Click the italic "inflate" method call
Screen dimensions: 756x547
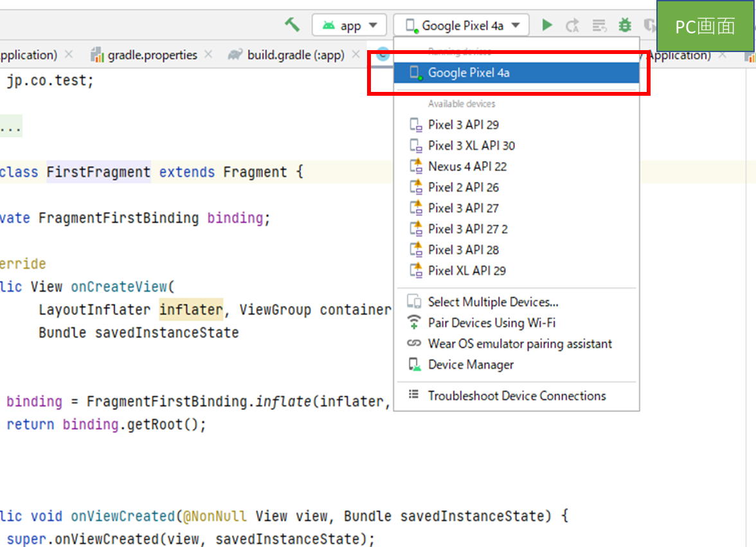pyautogui.click(x=283, y=402)
